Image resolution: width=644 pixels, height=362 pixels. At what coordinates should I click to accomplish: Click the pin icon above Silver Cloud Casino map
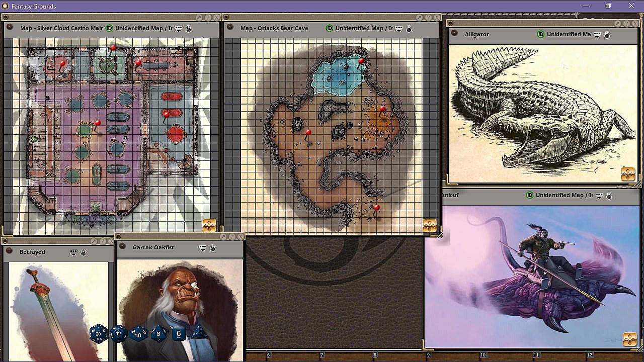coord(199,18)
